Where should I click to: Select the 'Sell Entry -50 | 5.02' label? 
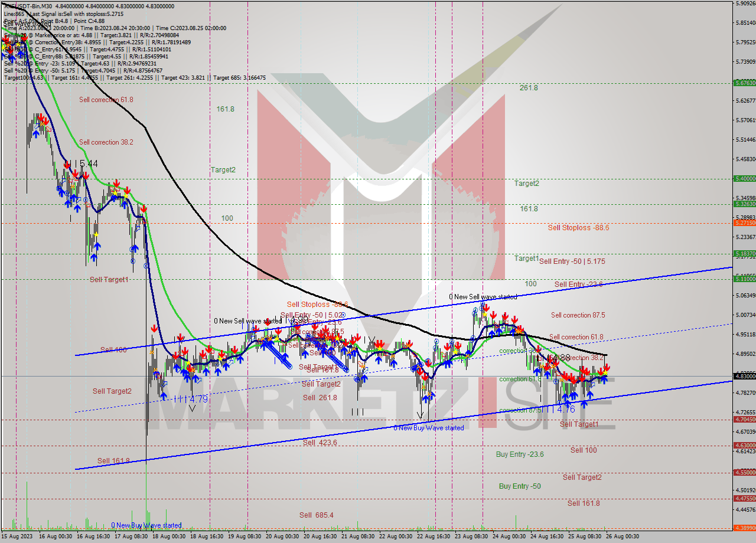tap(312, 315)
